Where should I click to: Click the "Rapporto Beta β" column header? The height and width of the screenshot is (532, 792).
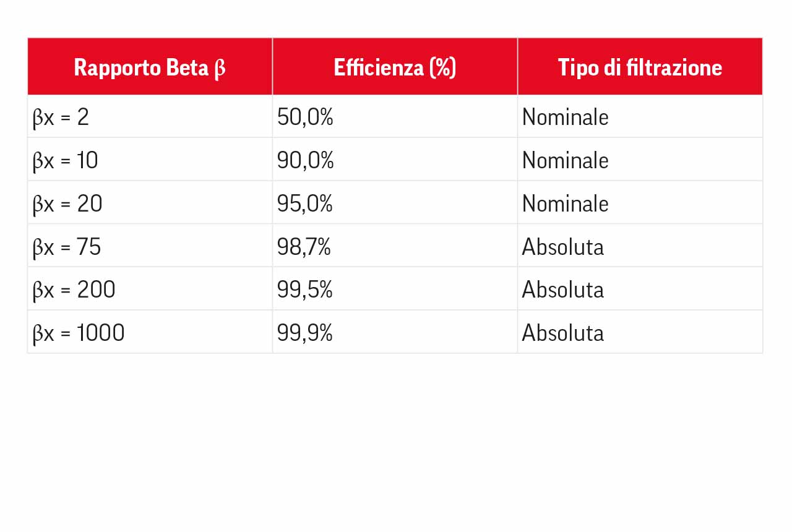[x=149, y=67]
